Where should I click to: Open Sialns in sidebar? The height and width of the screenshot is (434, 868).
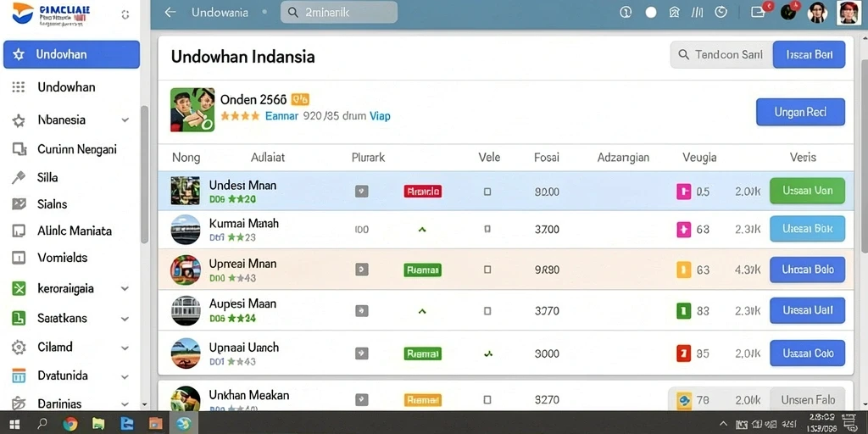click(x=52, y=204)
